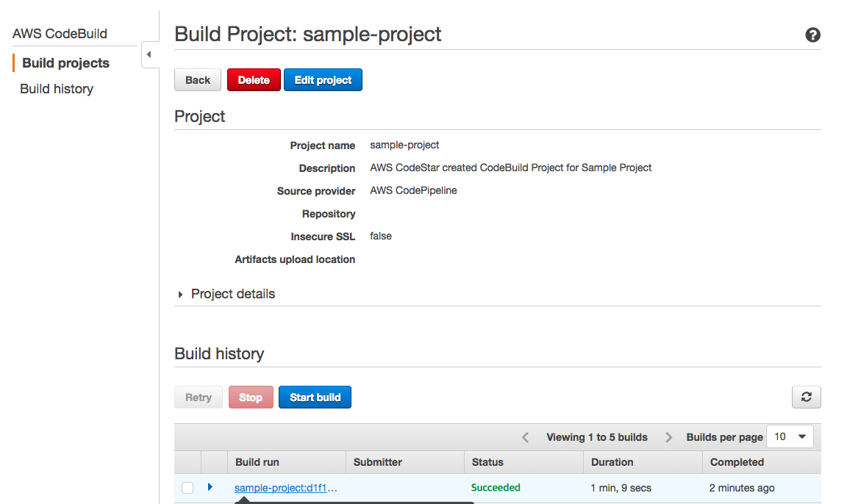
Task: Click the Back button
Action: pos(197,80)
